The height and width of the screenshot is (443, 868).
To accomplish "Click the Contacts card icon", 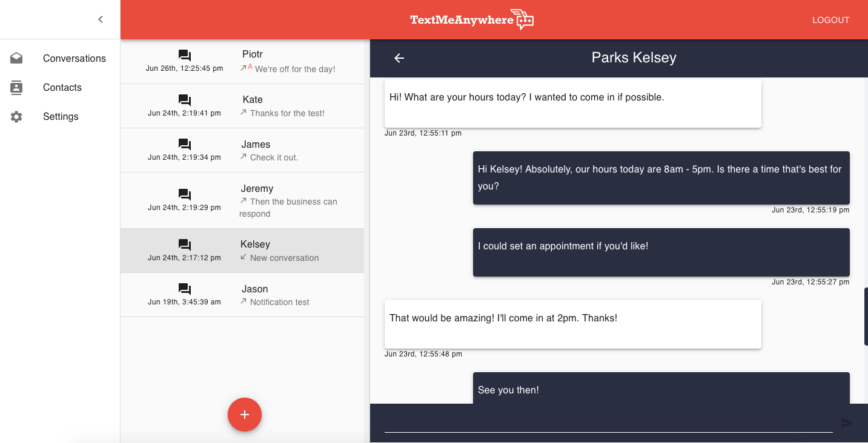I will pos(16,87).
